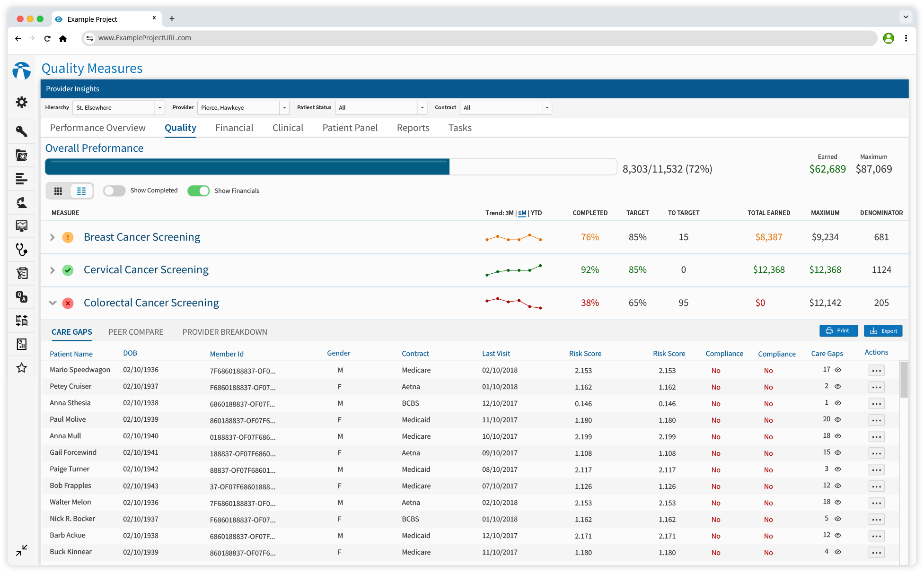Turn off the Show Financials toggle
The width and height of the screenshot is (924, 573).
coord(199,191)
